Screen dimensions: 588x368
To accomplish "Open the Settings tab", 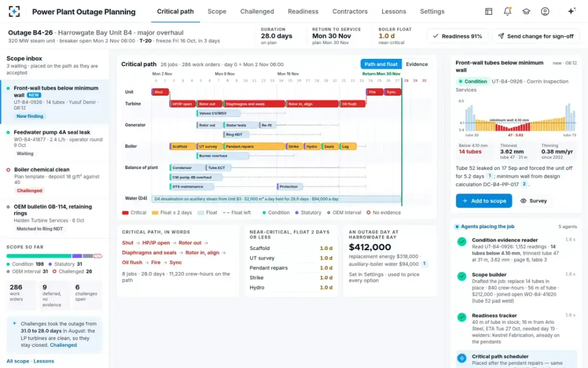I will [x=432, y=11].
